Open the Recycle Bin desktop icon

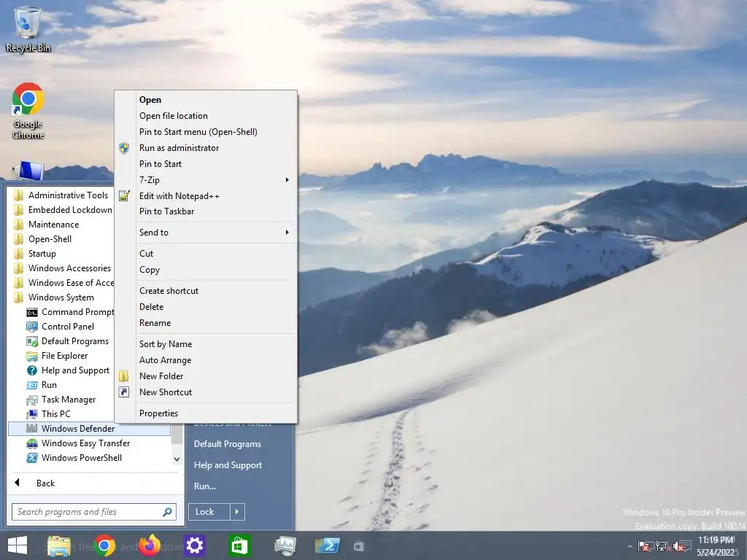(28, 29)
